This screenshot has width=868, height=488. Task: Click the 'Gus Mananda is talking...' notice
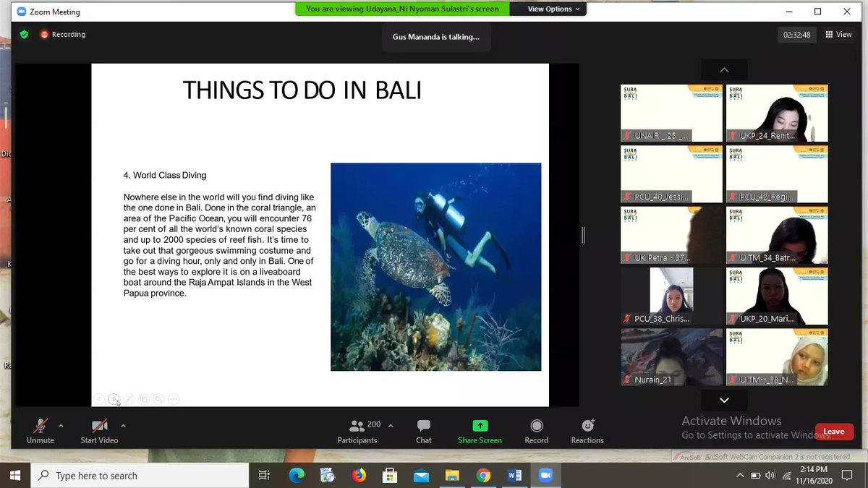tap(435, 37)
